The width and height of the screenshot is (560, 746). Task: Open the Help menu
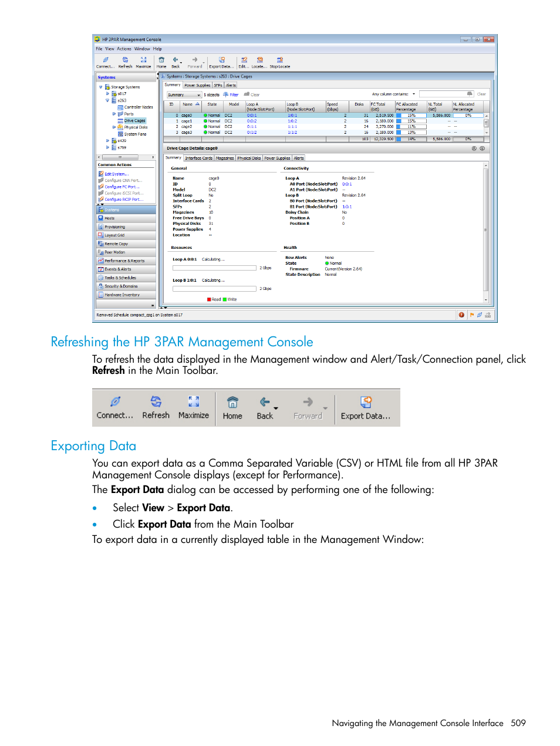point(157,49)
